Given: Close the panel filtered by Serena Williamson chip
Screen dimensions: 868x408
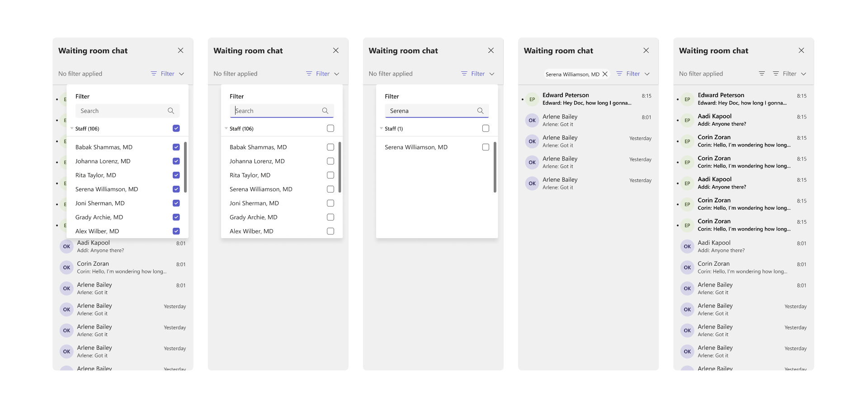Looking at the screenshot, I should (646, 51).
